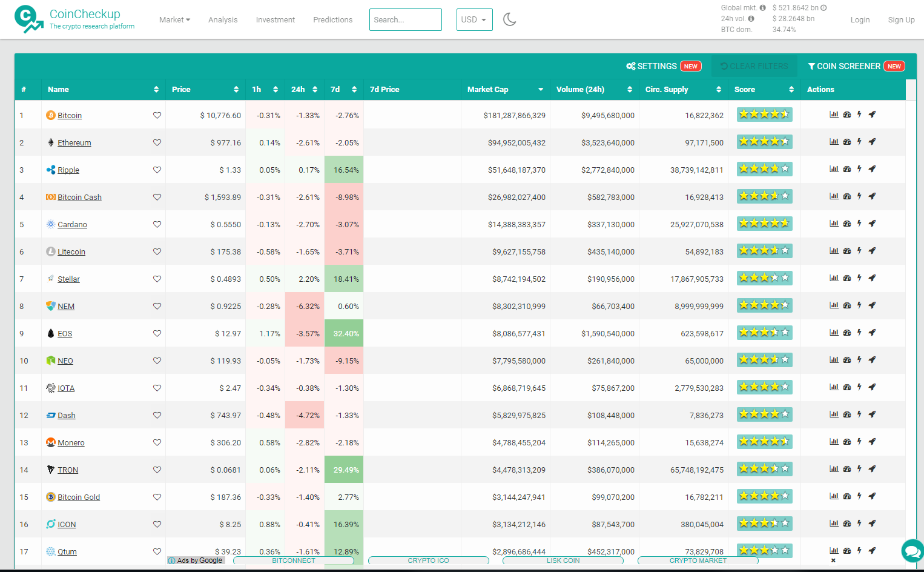Image resolution: width=924 pixels, height=572 pixels.
Task: Open the Investment menu item
Action: (276, 19)
